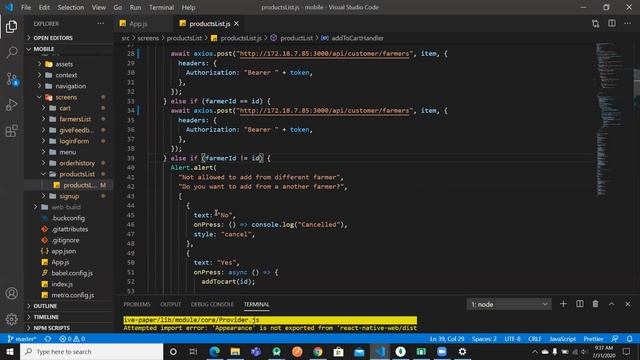The image size is (640, 360).
Task: Click the Windows Start button
Action: pos(10,351)
